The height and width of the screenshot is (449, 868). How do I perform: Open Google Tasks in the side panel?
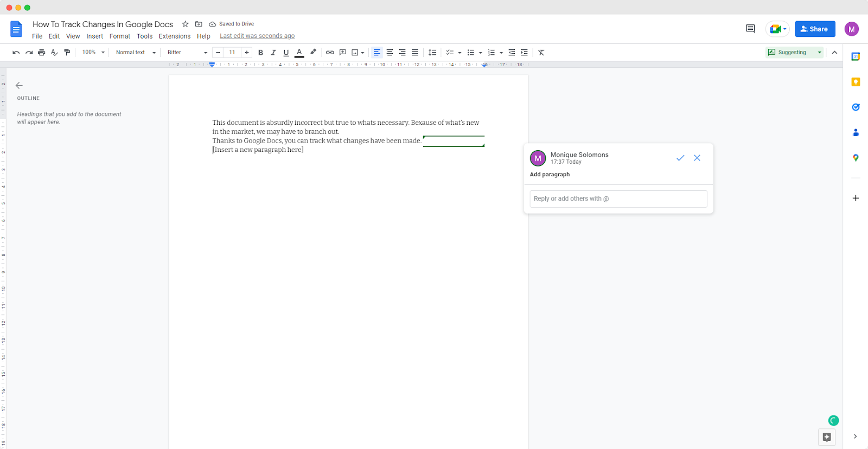856,107
